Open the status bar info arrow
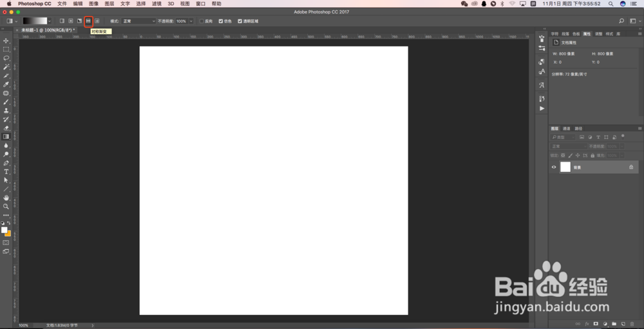 click(x=92, y=325)
